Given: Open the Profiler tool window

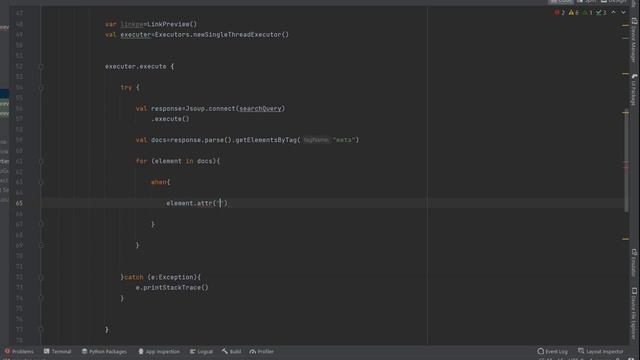Looking at the screenshot, I should pos(262,351).
